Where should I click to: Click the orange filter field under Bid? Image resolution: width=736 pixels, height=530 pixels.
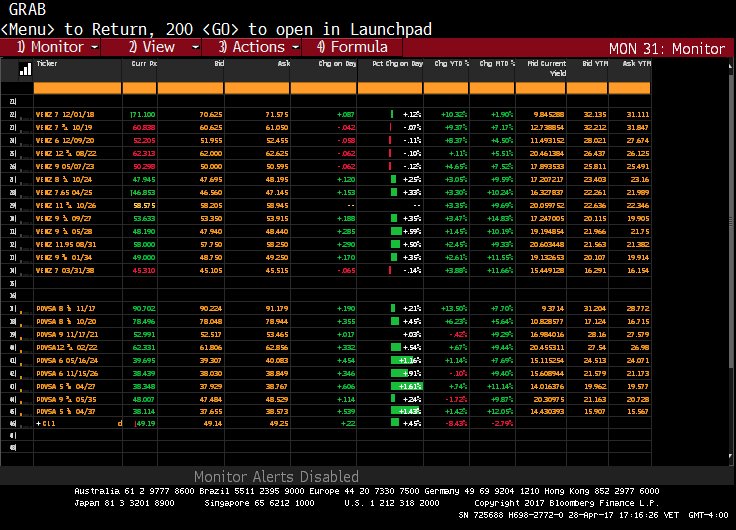[191, 88]
